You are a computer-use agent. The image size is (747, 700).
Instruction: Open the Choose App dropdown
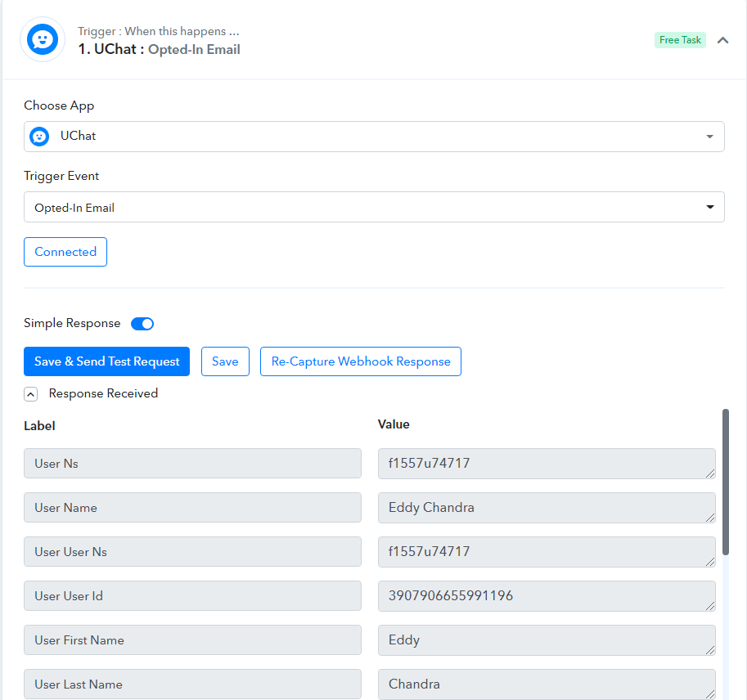[x=374, y=137]
